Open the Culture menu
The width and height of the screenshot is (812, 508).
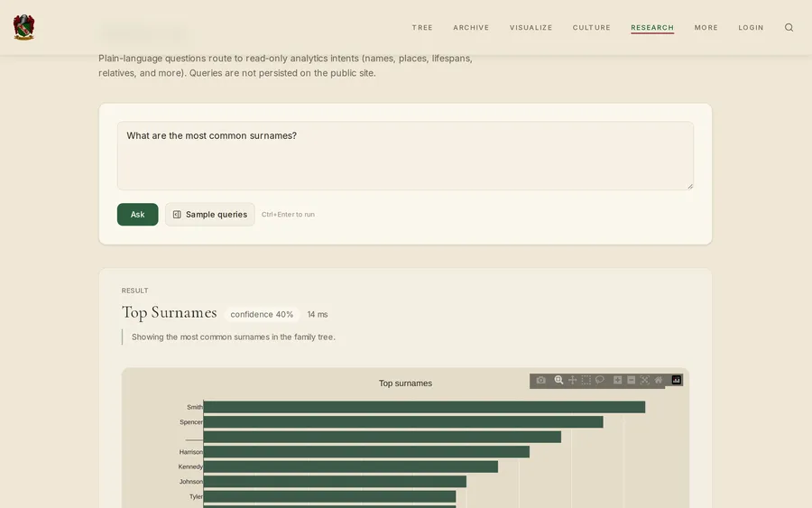[x=591, y=27]
